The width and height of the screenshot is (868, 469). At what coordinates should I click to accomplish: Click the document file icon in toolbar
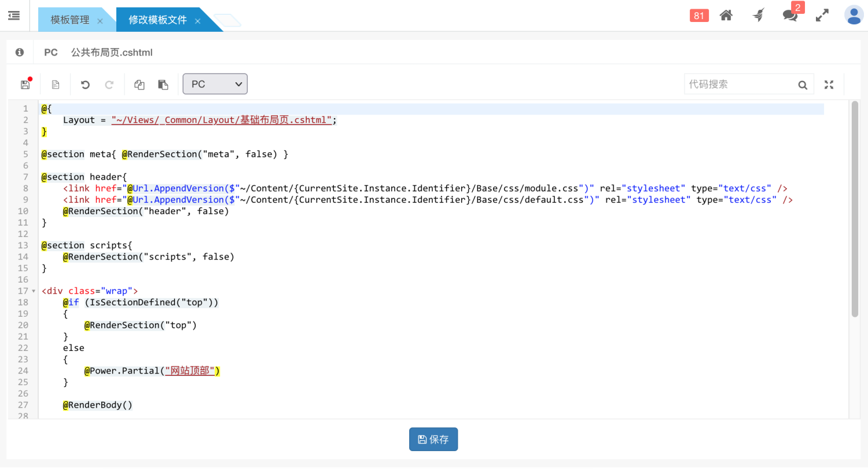[56, 85]
